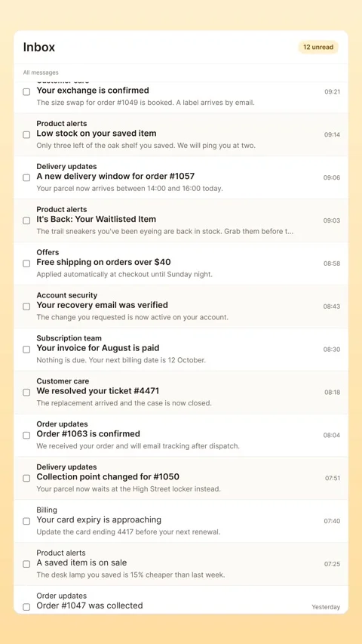Open We resolved your ticket #4471 message

click(181, 393)
